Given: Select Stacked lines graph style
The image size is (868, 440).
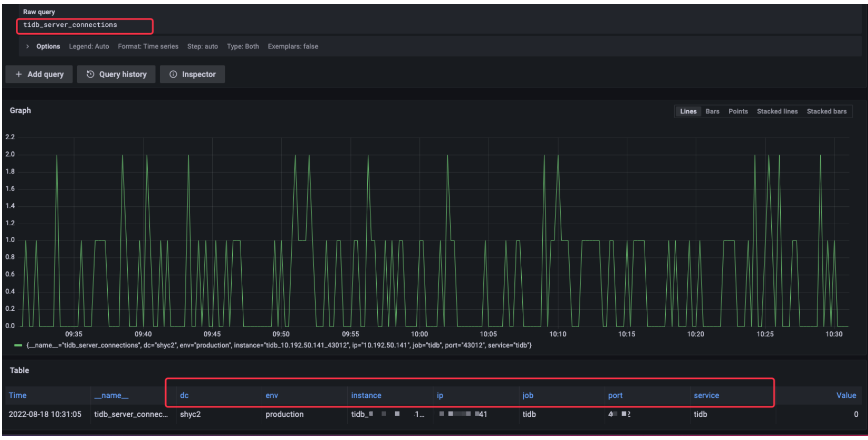Looking at the screenshot, I should [777, 111].
